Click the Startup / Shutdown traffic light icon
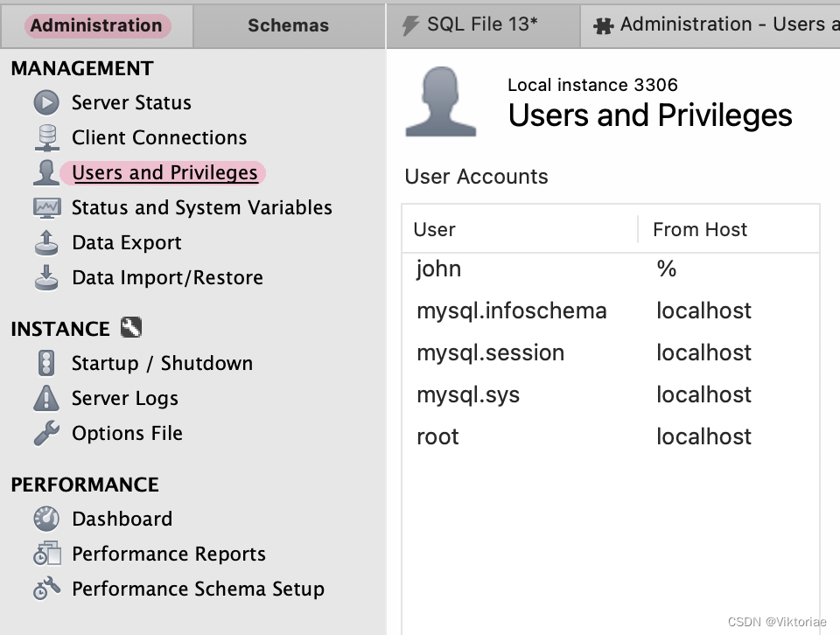Viewport: 840px width, 635px height. [x=45, y=364]
